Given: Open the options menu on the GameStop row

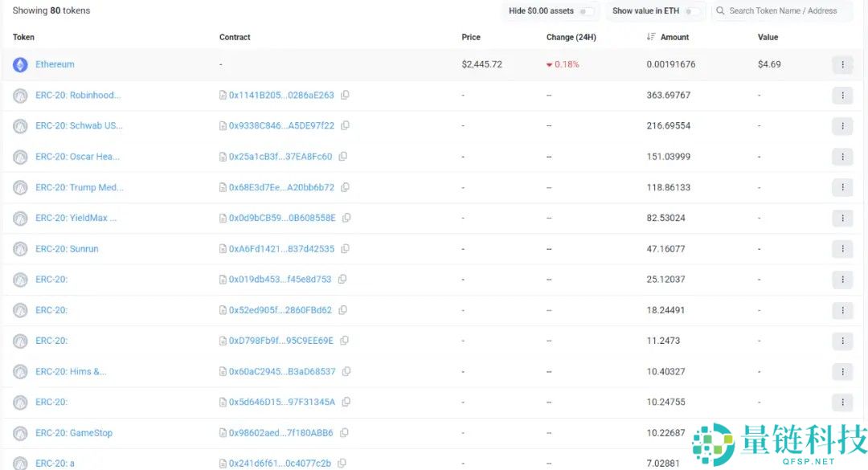Looking at the screenshot, I should click(842, 432).
